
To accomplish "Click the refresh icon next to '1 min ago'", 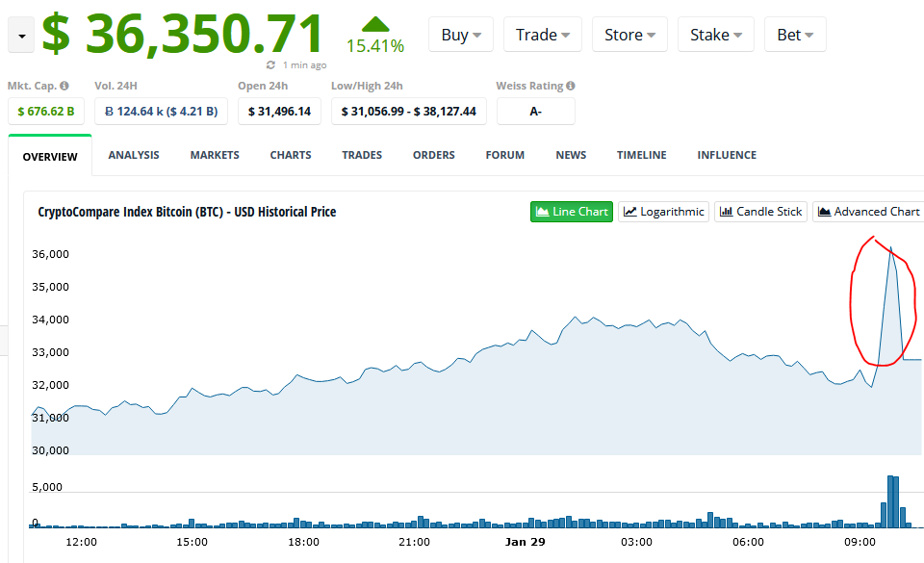I will pos(270,64).
